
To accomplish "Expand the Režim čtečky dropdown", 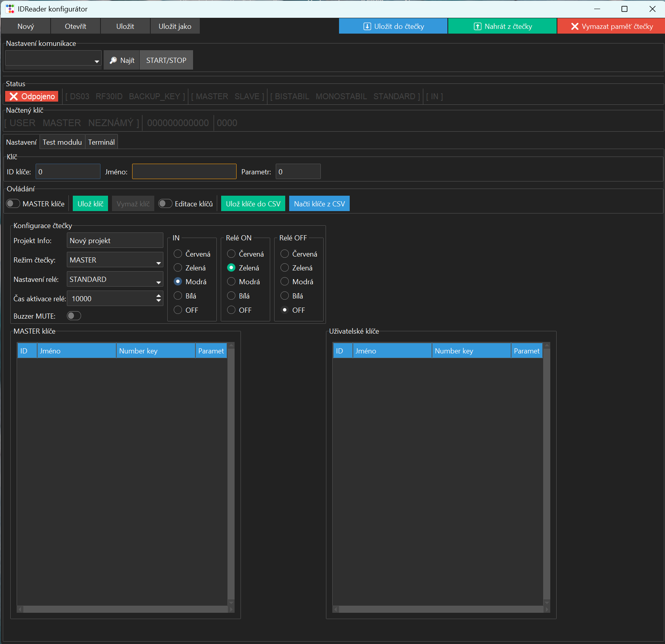I will point(115,260).
